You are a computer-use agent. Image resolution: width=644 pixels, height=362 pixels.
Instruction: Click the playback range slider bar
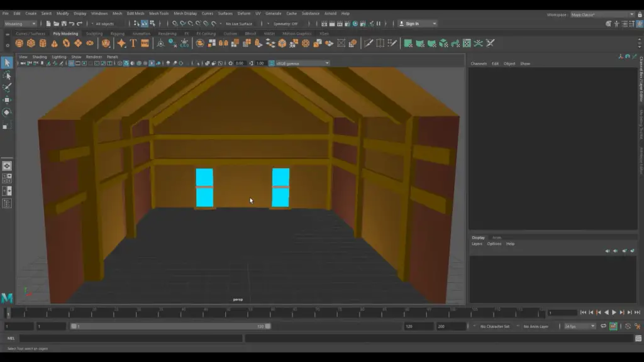click(x=170, y=326)
